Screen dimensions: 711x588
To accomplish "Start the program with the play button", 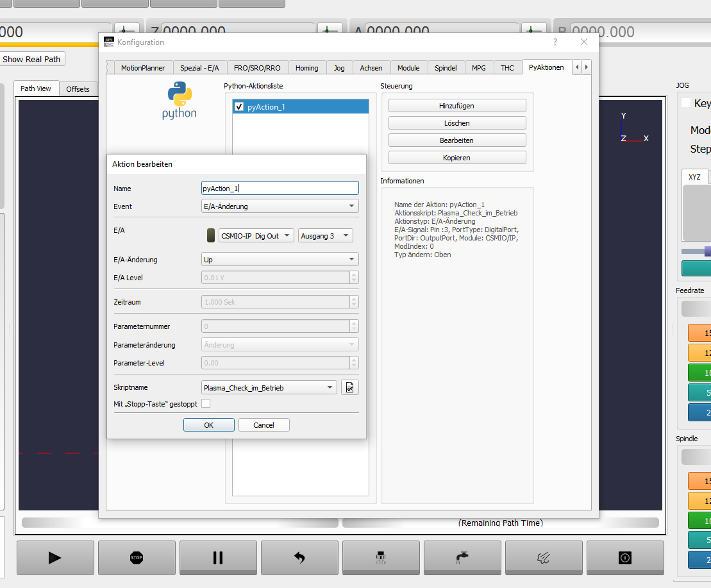I will coord(55,558).
